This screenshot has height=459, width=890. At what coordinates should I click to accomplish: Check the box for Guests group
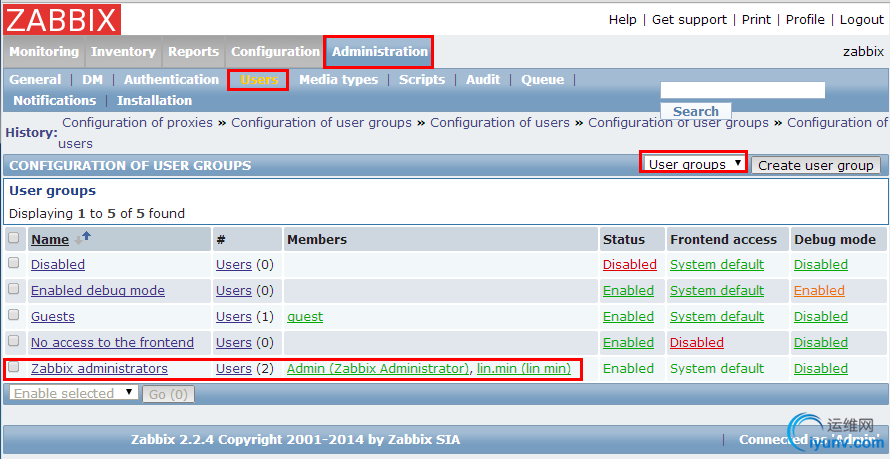[14, 315]
